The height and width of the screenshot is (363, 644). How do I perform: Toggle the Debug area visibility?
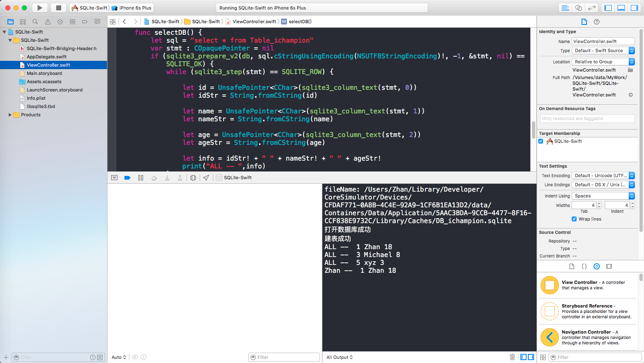click(621, 8)
